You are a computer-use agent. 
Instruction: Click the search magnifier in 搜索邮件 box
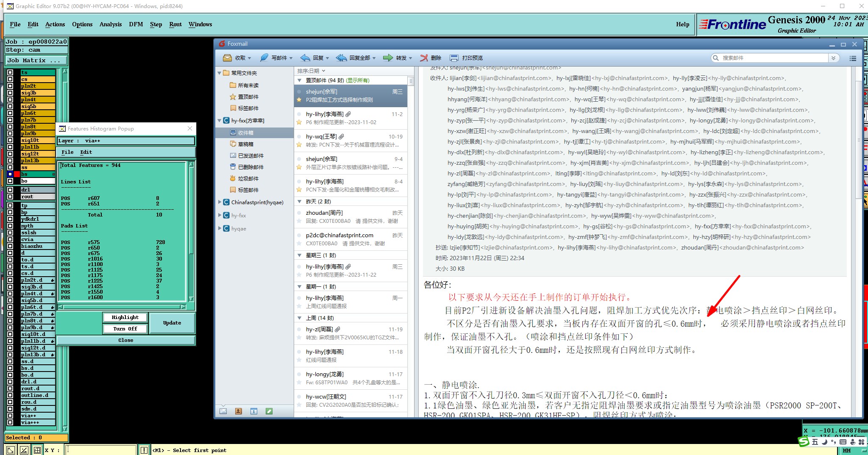pos(716,58)
